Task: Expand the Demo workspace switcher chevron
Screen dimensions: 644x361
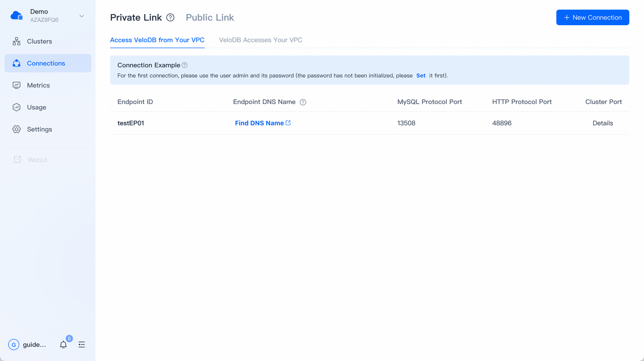Action: coord(81,16)
